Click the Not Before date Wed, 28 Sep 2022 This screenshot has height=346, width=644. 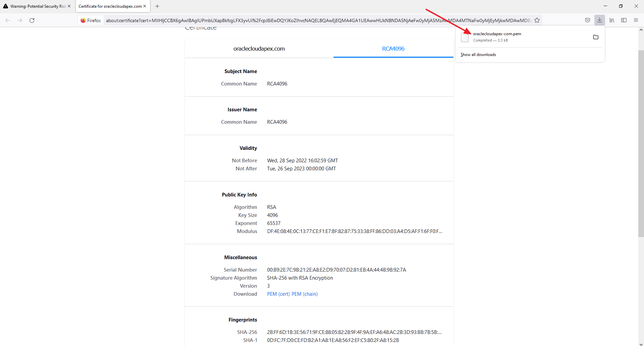pos(302,161)
